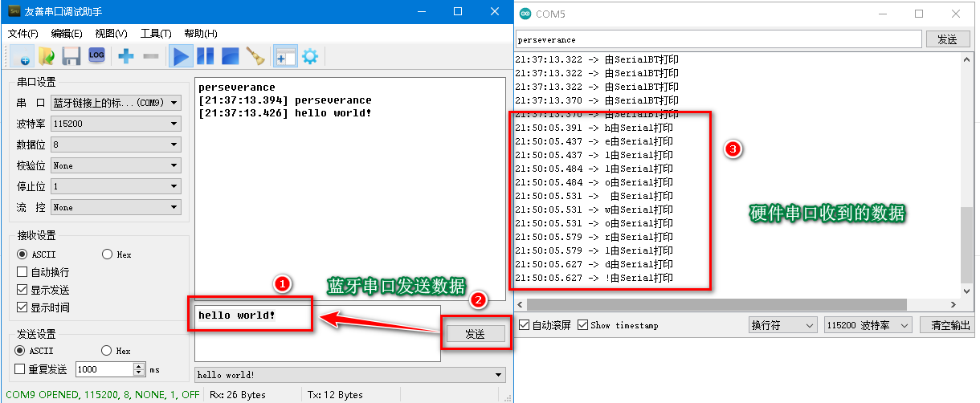Viewport: 980px width, 403px height.
Task: Click the floppy disk save icon
Action: coord(71,56)
